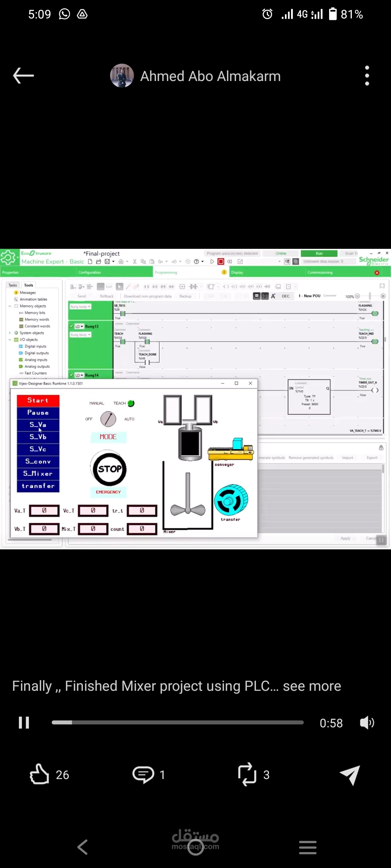Go back using the top-left arrow
The image size is (391, 868).
coord(24,76)
